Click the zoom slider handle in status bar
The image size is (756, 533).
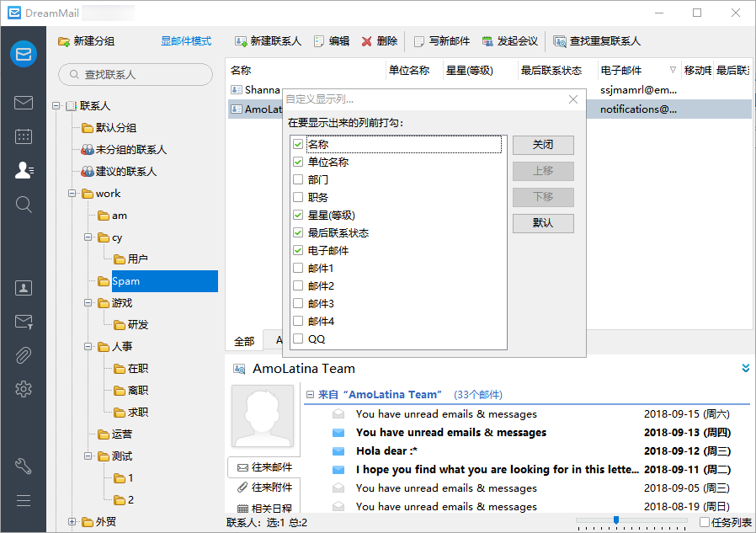click(x=615, y=520)
